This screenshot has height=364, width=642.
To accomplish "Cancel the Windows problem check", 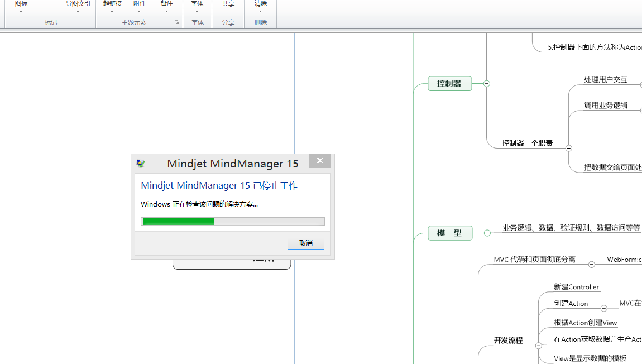I will [x=305, y=243].
